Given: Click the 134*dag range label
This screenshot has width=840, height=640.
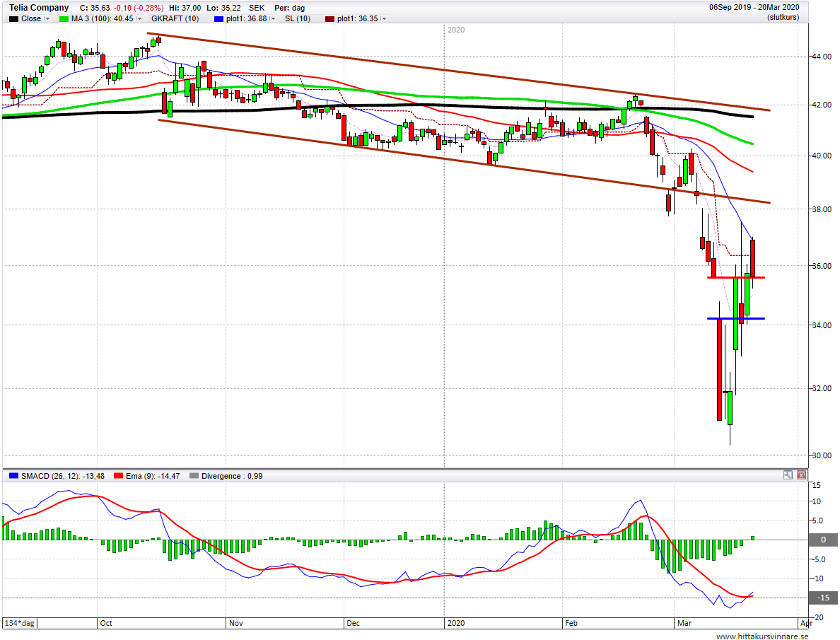Looking at the screenshot, I should (x=20, y=623).
